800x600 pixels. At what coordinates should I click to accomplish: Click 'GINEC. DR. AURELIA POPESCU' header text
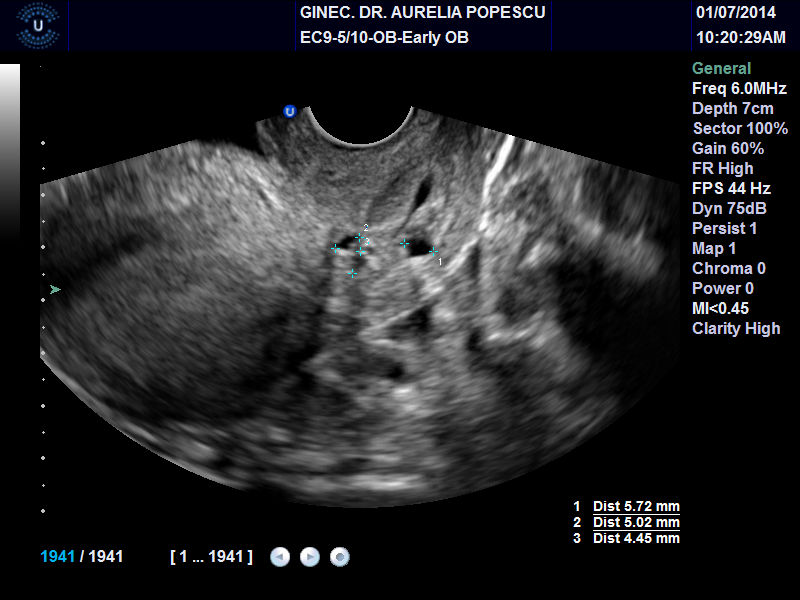[x=422, y=12]
